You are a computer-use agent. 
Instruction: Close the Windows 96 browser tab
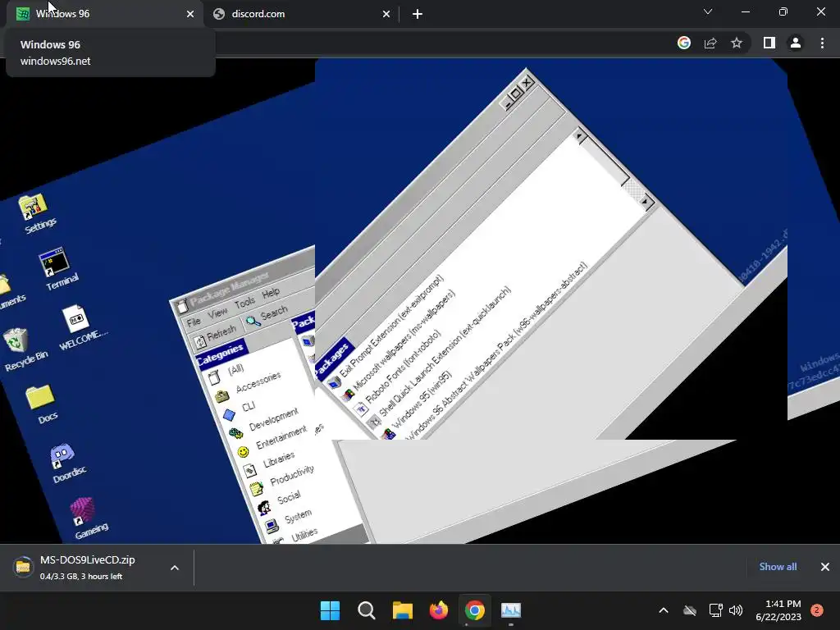coord(190,14)
